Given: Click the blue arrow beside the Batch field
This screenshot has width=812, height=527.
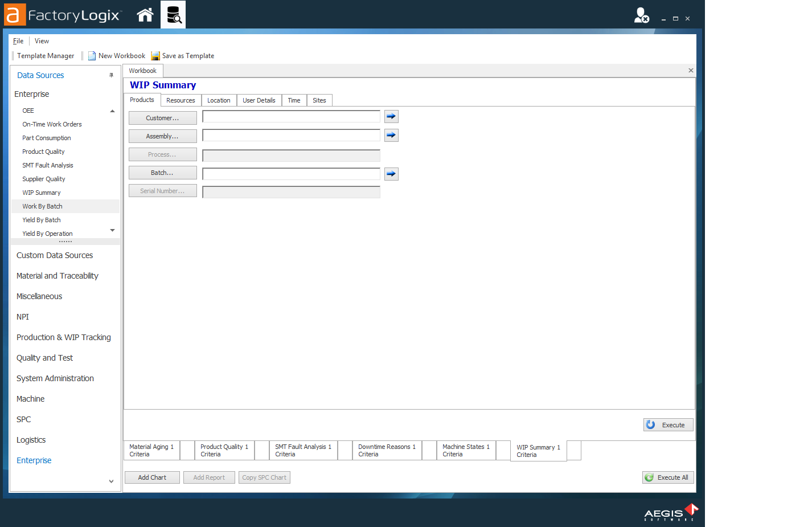Looking at the screenshot, I should click(391, 174).
